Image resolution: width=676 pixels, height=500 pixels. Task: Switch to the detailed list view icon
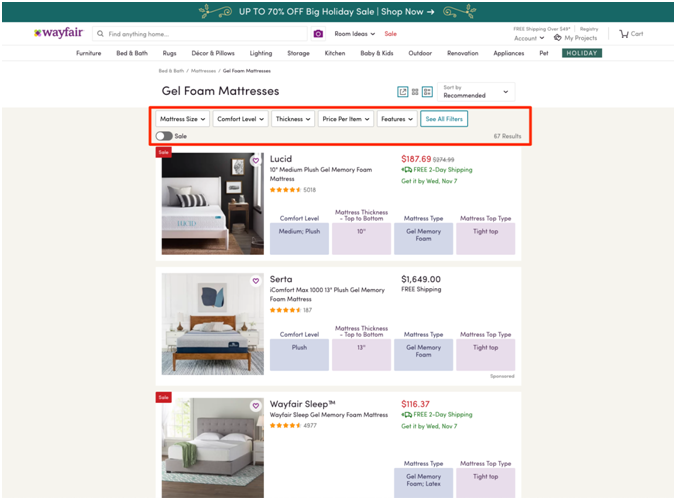(x=427, y=92)
